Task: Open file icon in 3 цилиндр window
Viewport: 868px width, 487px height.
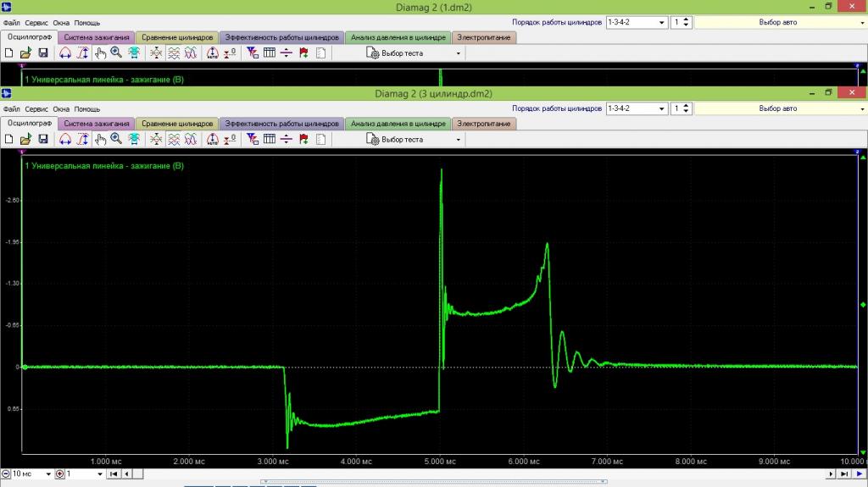Action: 25,139
